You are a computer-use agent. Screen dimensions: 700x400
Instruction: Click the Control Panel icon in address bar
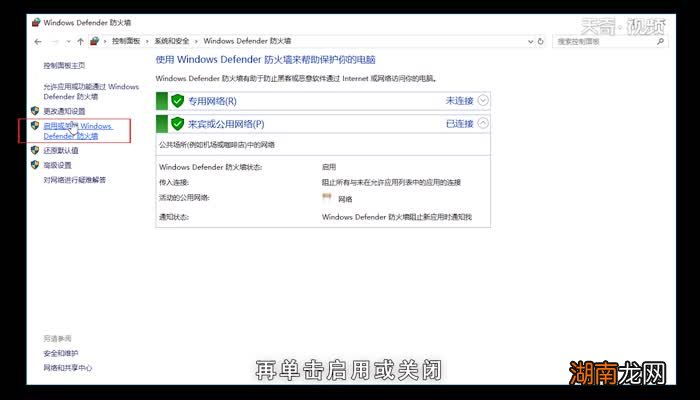94,41
